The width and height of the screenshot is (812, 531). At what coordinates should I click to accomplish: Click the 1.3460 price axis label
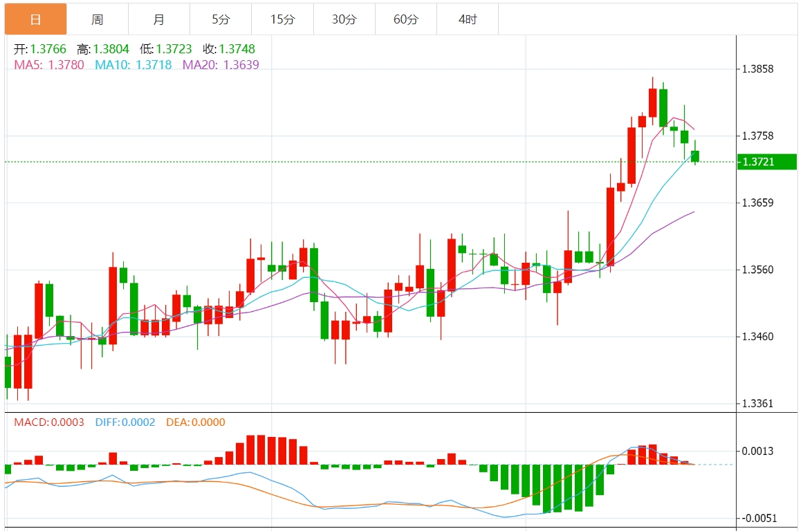tap(757, 337)
